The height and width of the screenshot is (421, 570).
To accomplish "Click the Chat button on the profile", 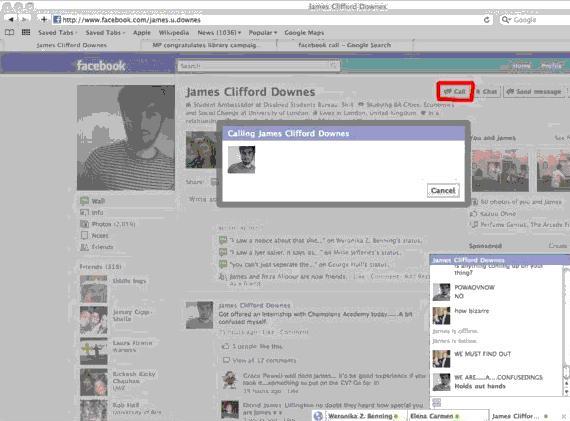I will pyautogui.click(x=486, y=92).
